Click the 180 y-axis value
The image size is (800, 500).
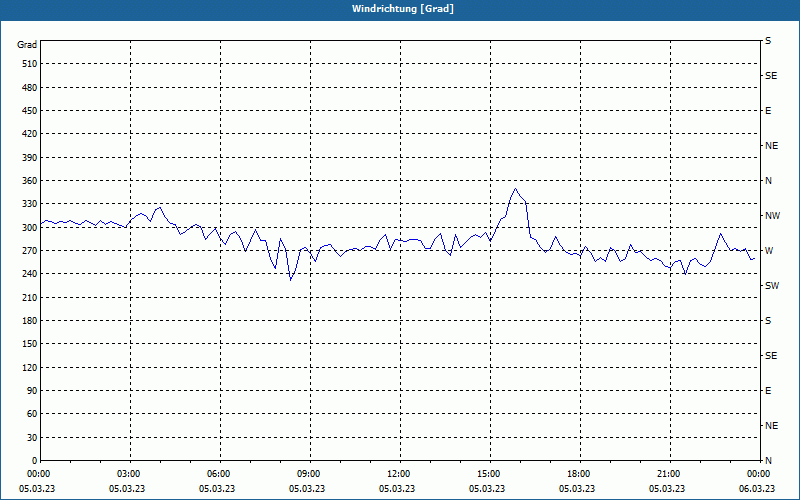(x=30, y=321)
